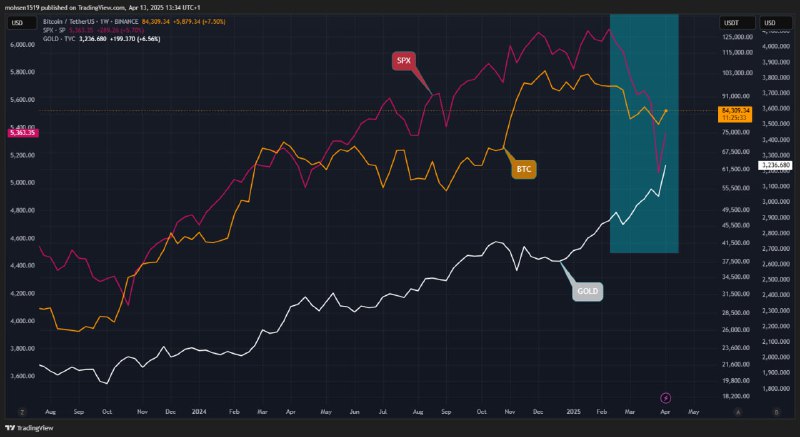Click the 2,500.000 gold scale label

[776, 279]
